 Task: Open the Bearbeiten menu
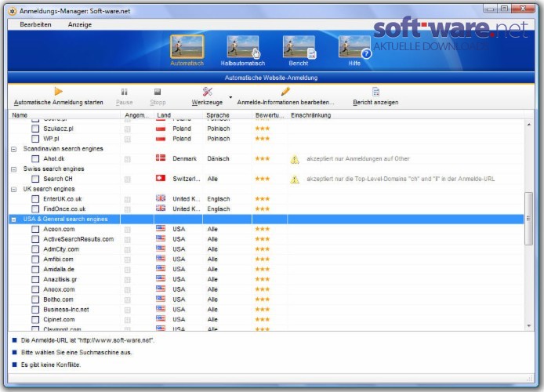pos(35,24)
